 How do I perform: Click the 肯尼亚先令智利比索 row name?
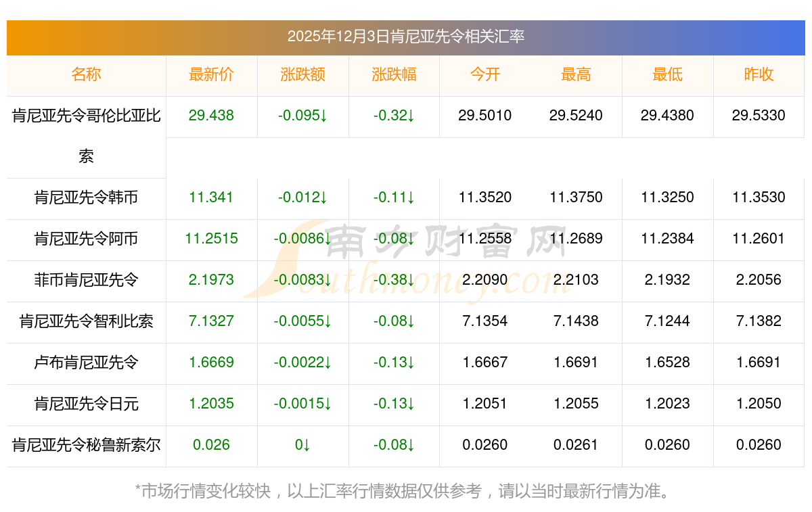(x=86, y=321)
